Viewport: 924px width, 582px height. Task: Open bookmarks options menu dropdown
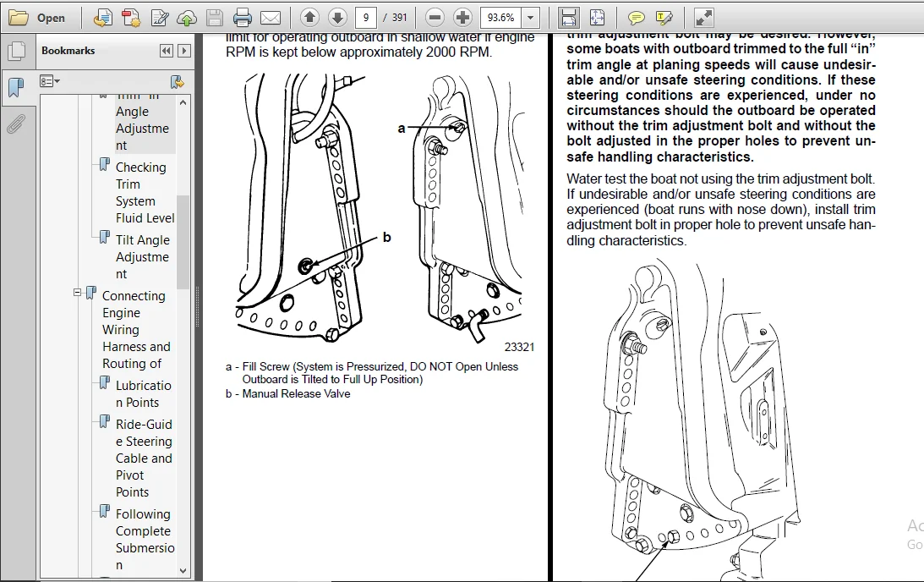[x=50, y=80]
